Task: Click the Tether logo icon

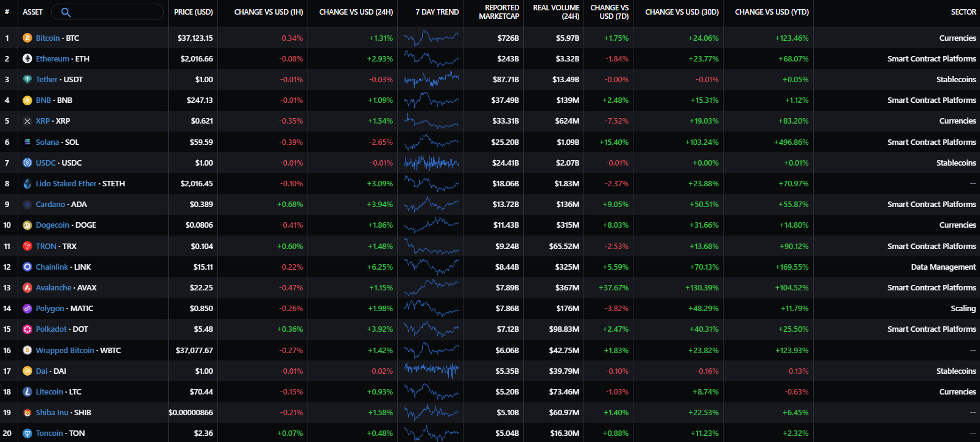Action: click(27, 80)
